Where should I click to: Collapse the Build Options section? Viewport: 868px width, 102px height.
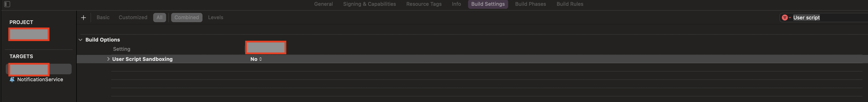pyautogui.click(x=81, y=40)
